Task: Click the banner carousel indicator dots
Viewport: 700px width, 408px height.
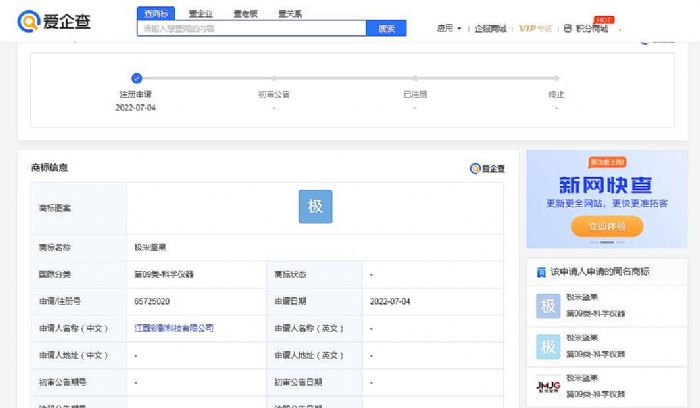Action: pyautogui.click(x=606, y=242)
